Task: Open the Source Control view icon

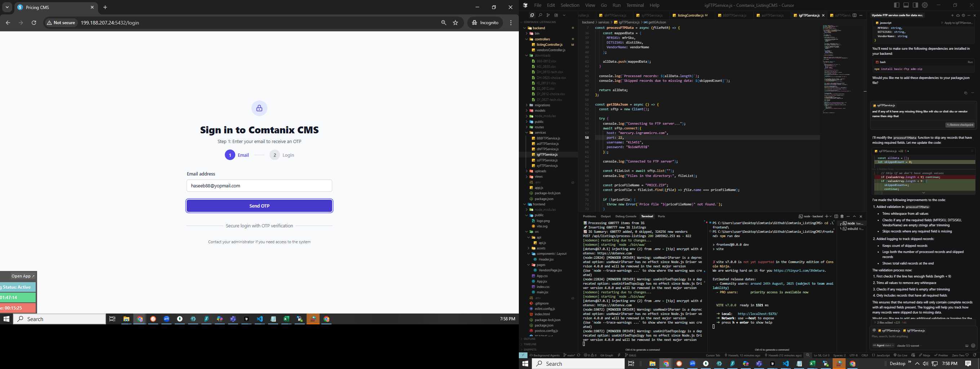Action: pyautogui.click(x=548, y=15)
